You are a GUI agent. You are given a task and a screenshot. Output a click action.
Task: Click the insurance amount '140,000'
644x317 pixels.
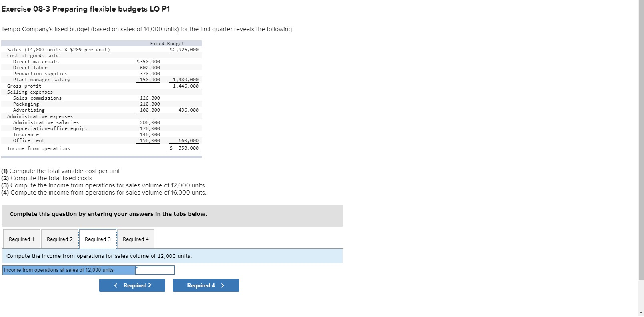[150, 134]
